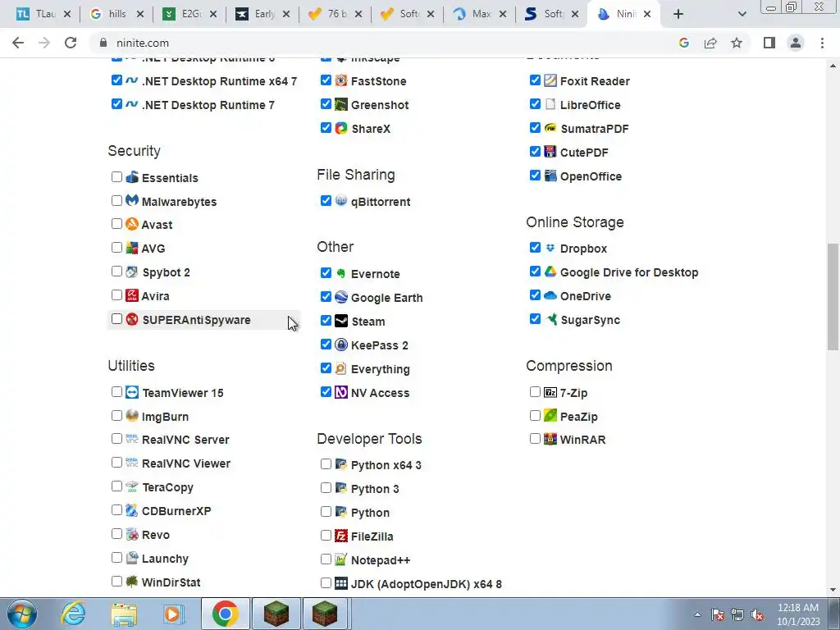Screen dimensions: 840x630
Task: Click the WinDirStat tree icon
Action: [x=132, y=582]
